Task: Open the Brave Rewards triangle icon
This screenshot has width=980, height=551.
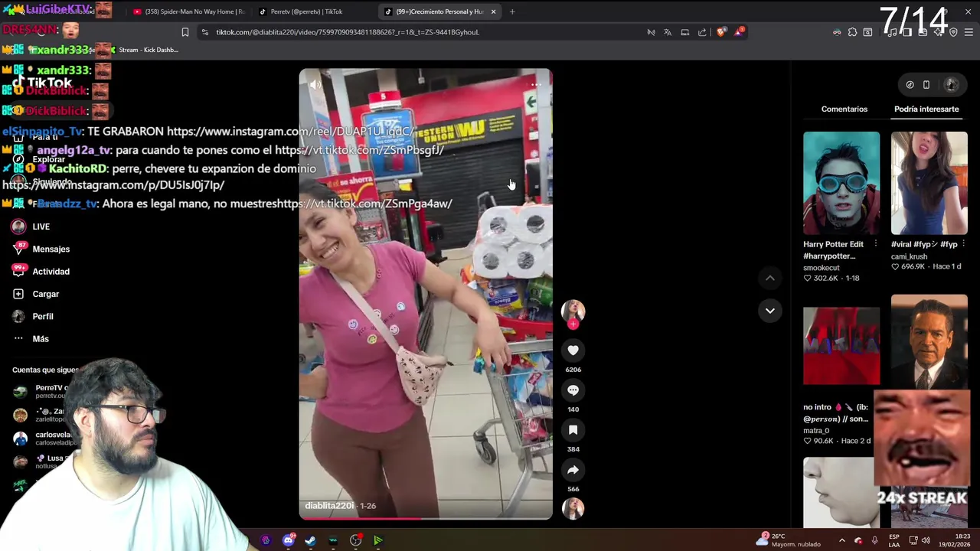Action: click(739, 32)
